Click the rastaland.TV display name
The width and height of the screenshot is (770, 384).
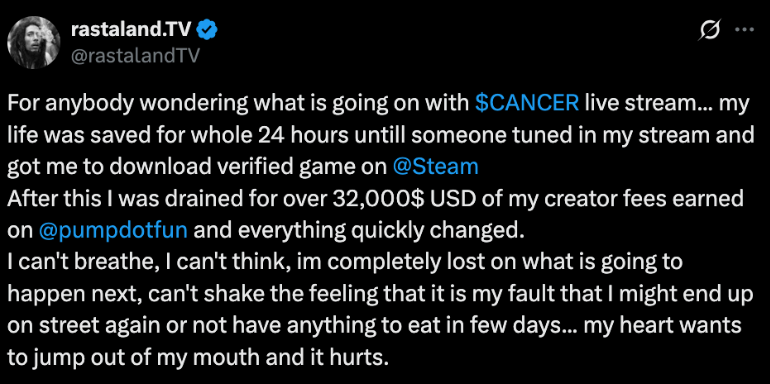pos(133,30)
